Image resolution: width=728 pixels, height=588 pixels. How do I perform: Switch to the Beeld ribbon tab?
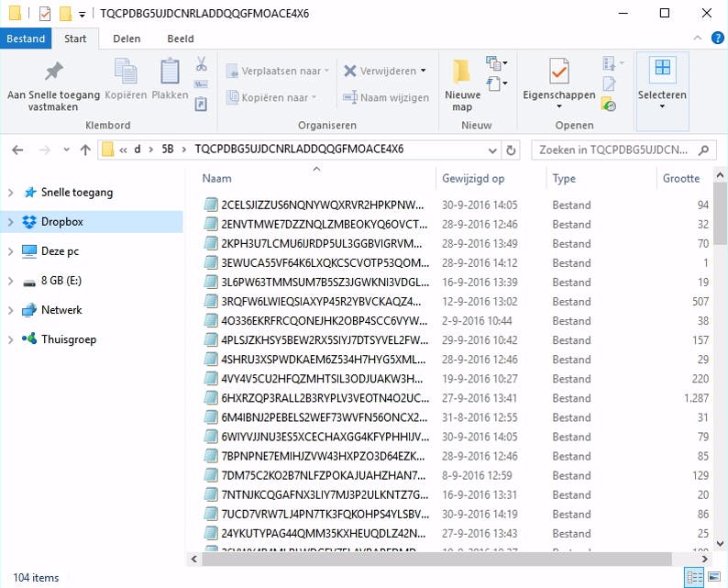click(180, 39)
